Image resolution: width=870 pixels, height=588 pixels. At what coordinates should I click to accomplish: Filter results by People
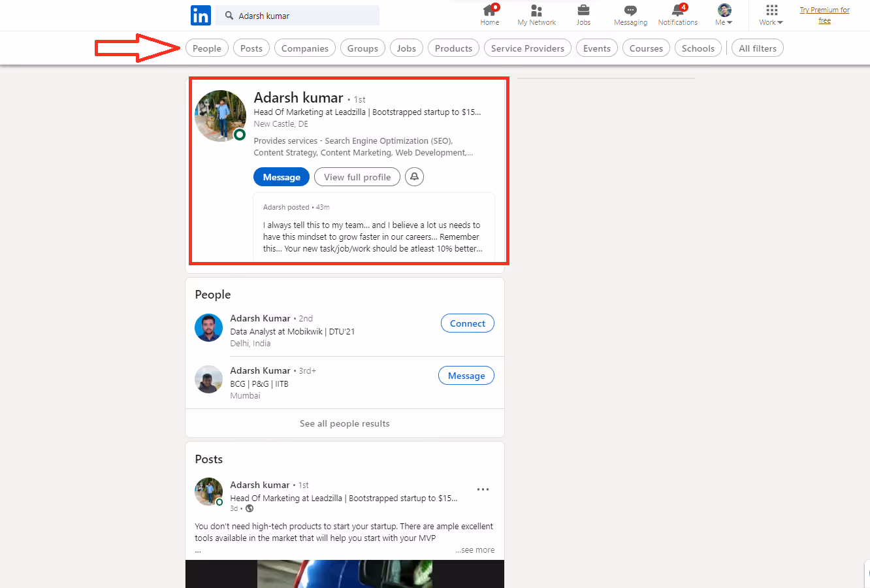(206, 48)
